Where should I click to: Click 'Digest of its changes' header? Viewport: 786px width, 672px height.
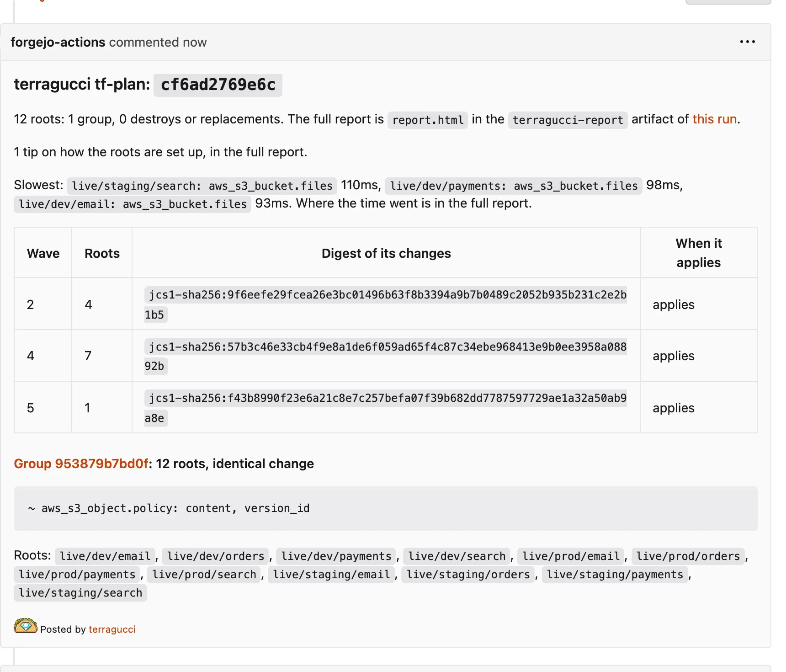386,253
